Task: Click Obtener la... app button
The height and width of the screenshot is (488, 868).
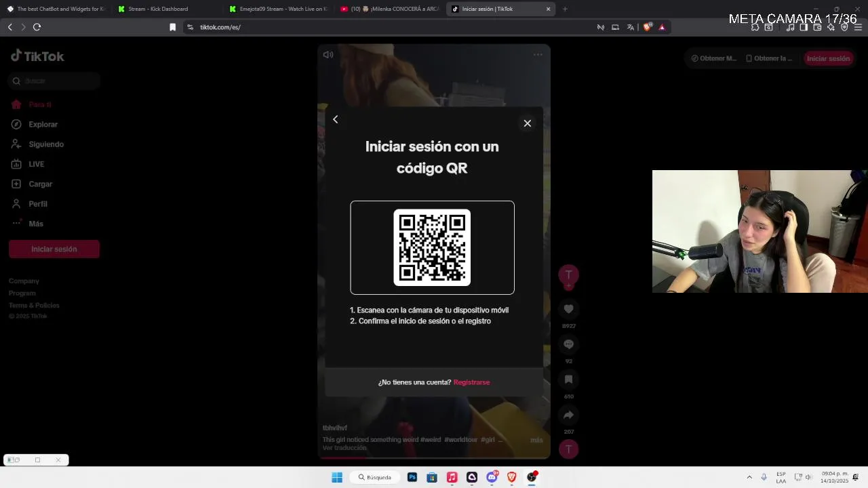Action: [769, 58]
